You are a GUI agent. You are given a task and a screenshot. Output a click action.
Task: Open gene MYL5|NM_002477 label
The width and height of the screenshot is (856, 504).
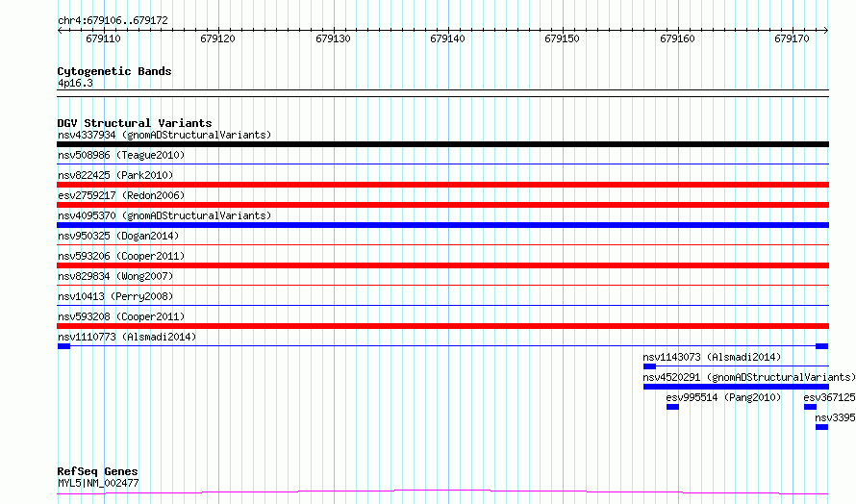(x=98, y=483)
